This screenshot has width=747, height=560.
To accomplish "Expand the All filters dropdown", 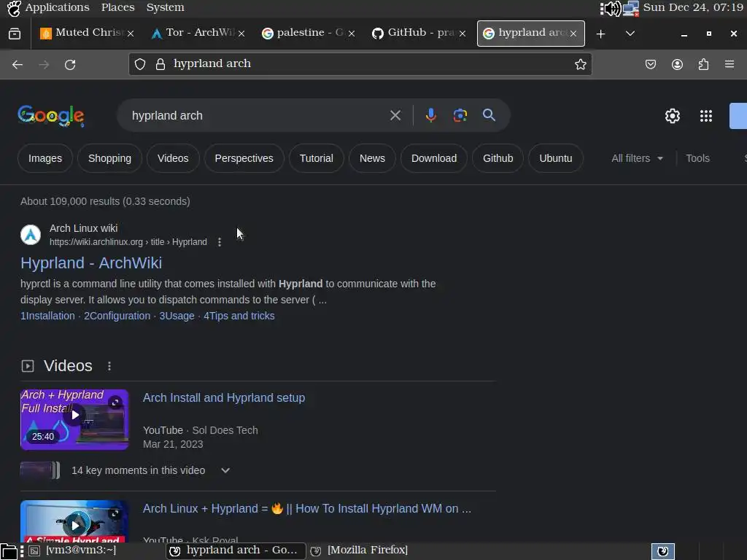I will coord(637,158).
